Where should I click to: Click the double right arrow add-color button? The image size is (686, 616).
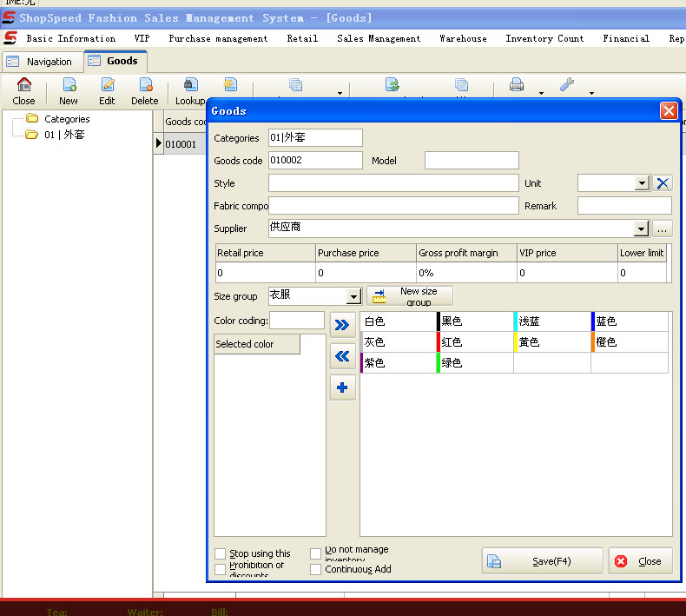tap(342, 325)
